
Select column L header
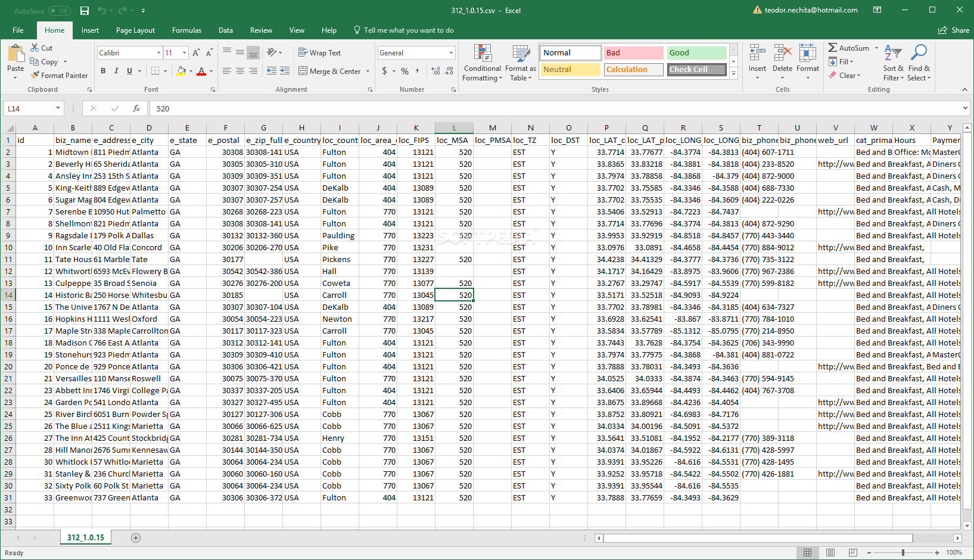point(454,127)
